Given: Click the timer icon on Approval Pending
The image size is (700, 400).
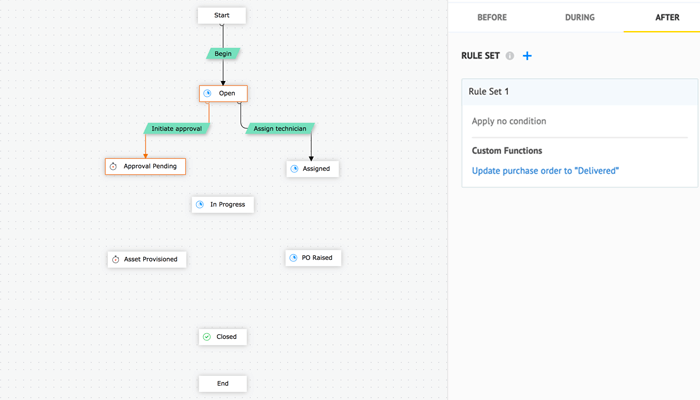Looking at the screenshot, I should tap(114, 166).
